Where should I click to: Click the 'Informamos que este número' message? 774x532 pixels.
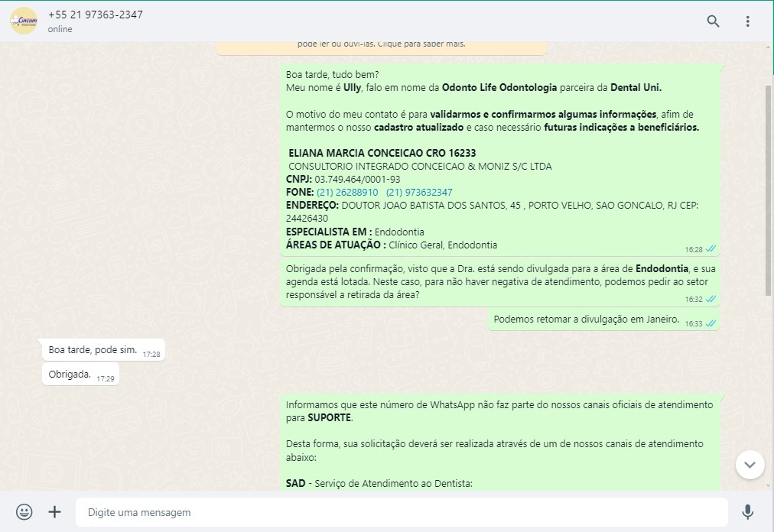(x=499, y=442)
